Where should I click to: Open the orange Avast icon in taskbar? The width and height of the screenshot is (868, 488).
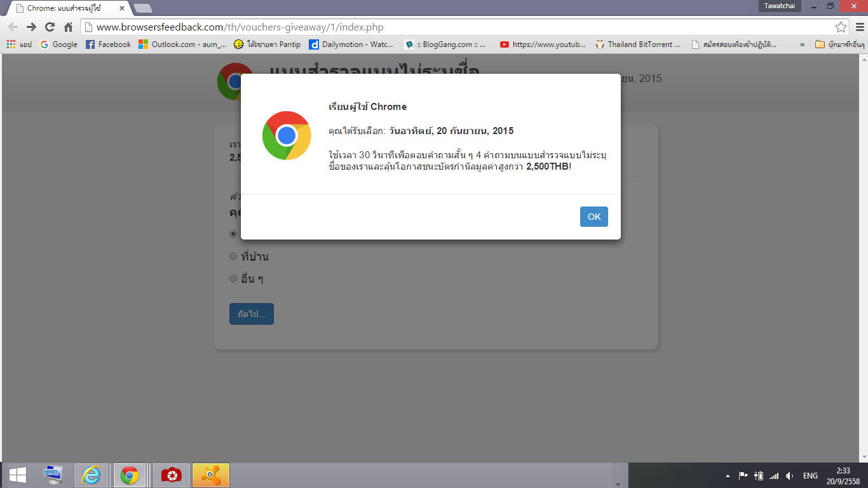tap(211, 475)
